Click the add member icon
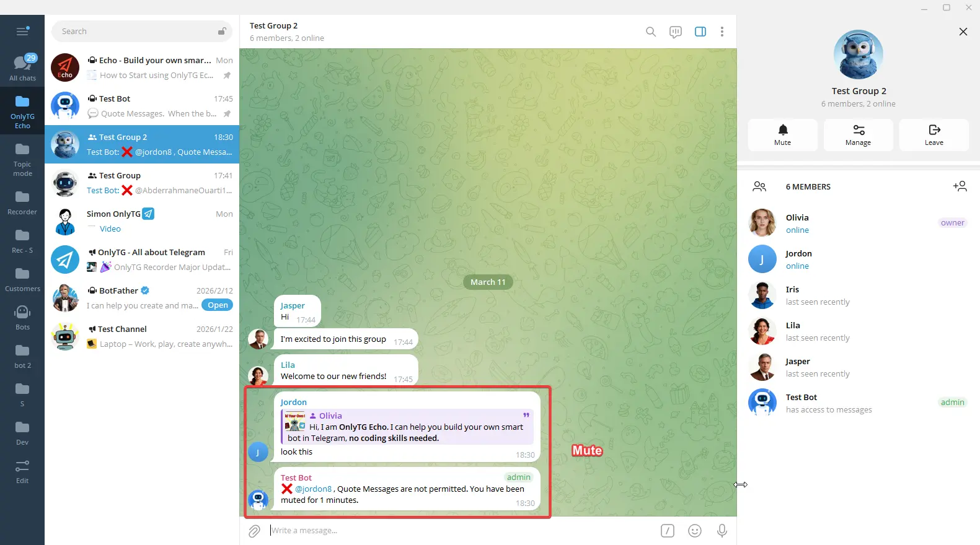 click(960, 186)
